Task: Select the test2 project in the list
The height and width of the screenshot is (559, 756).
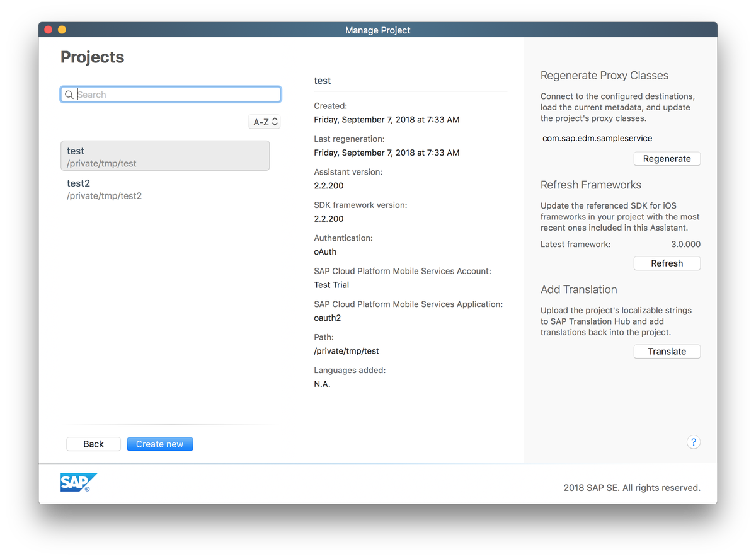Action: 165,188
